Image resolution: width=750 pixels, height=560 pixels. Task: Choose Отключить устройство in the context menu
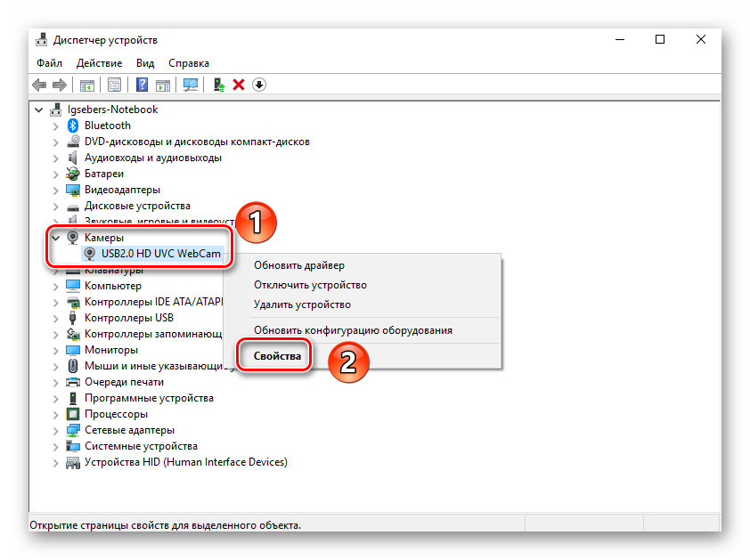tap(310, 285)
